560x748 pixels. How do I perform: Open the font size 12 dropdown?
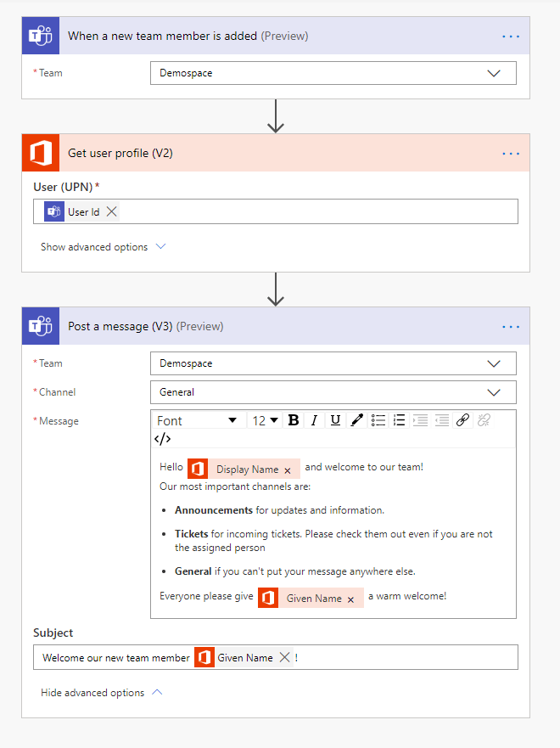265,420
